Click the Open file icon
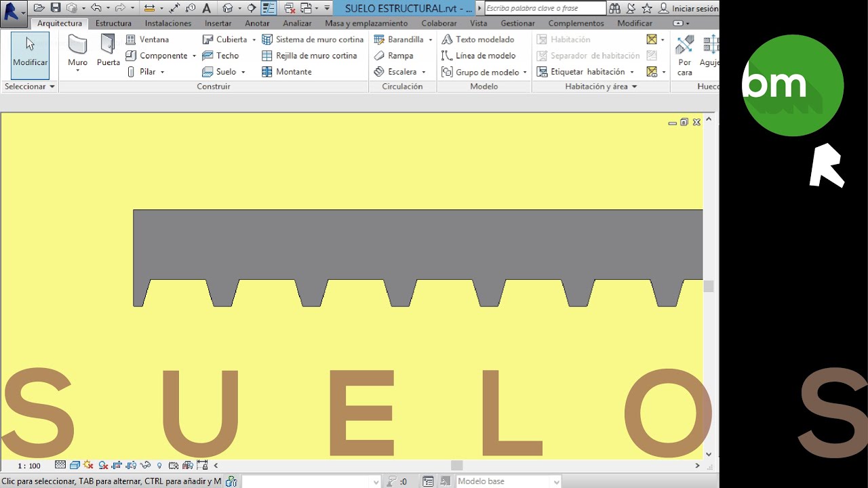 pyautogui.click(x=39, y=8)
